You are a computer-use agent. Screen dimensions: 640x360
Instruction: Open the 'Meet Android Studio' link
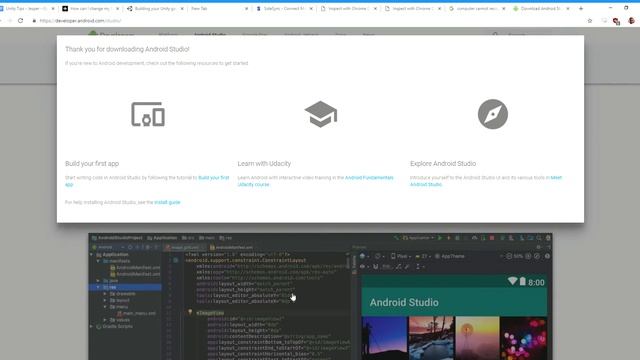click(556, 178)
